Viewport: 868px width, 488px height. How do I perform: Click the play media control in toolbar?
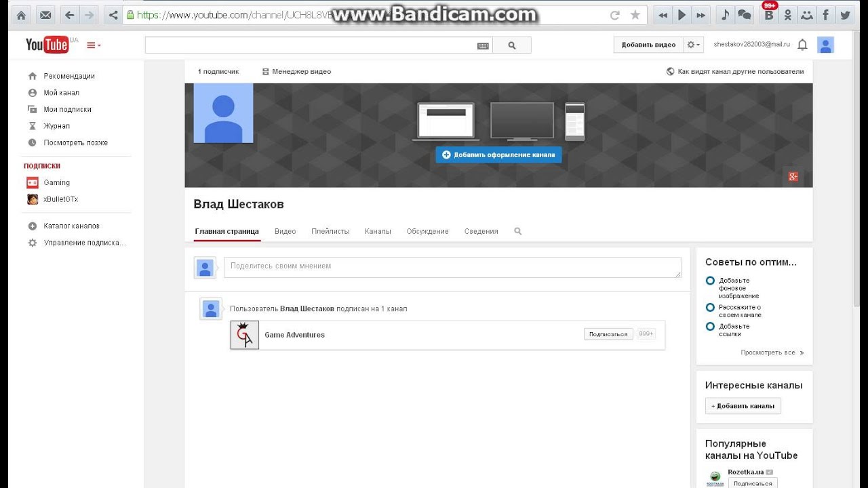682,15
